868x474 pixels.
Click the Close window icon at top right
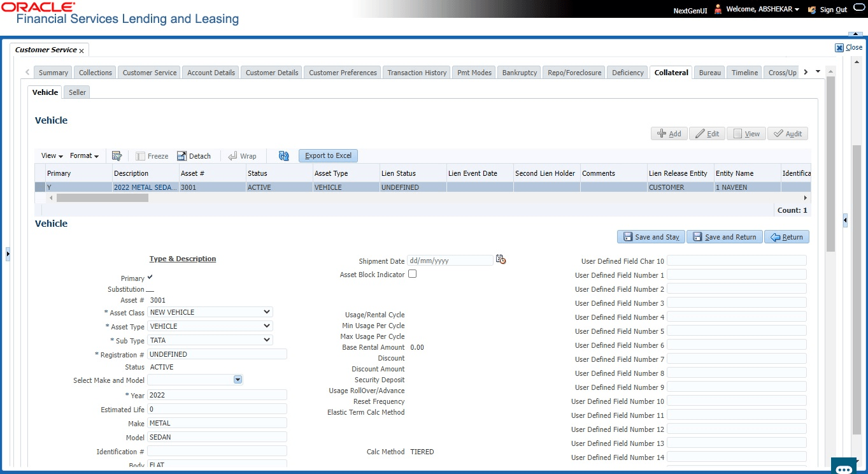point(839,47)
